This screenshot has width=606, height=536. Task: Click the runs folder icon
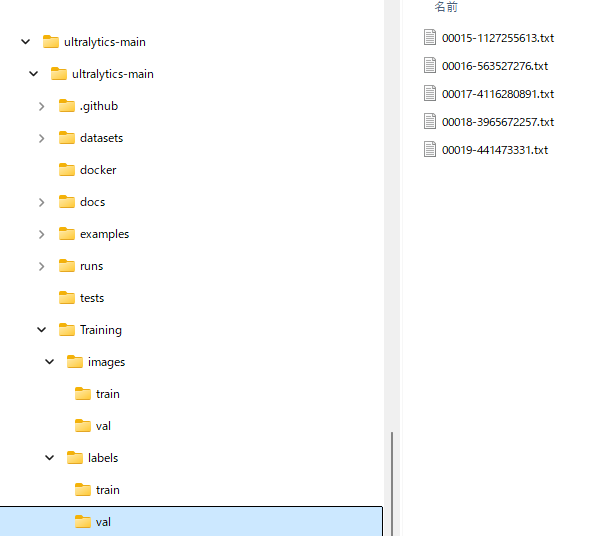pyautogui.click(x=67, y=266)
